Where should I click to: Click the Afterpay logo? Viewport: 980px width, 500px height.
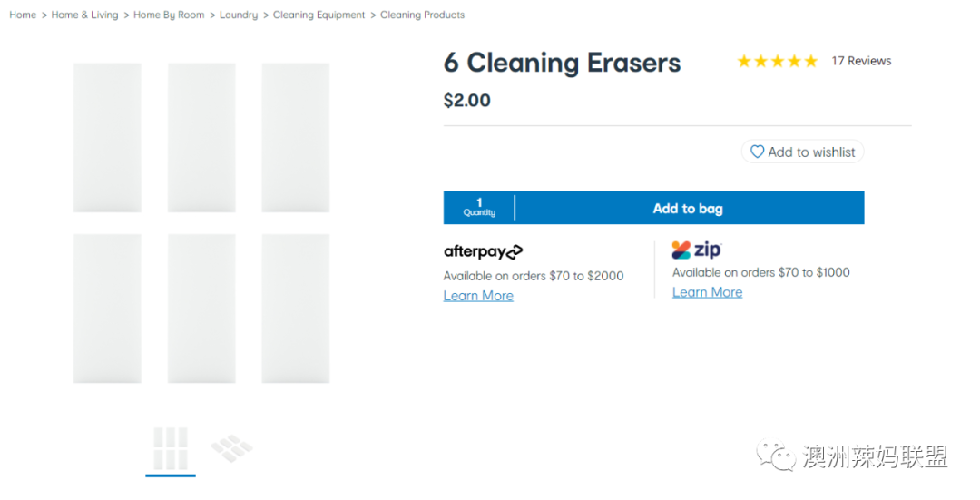(x=483, y=252)
